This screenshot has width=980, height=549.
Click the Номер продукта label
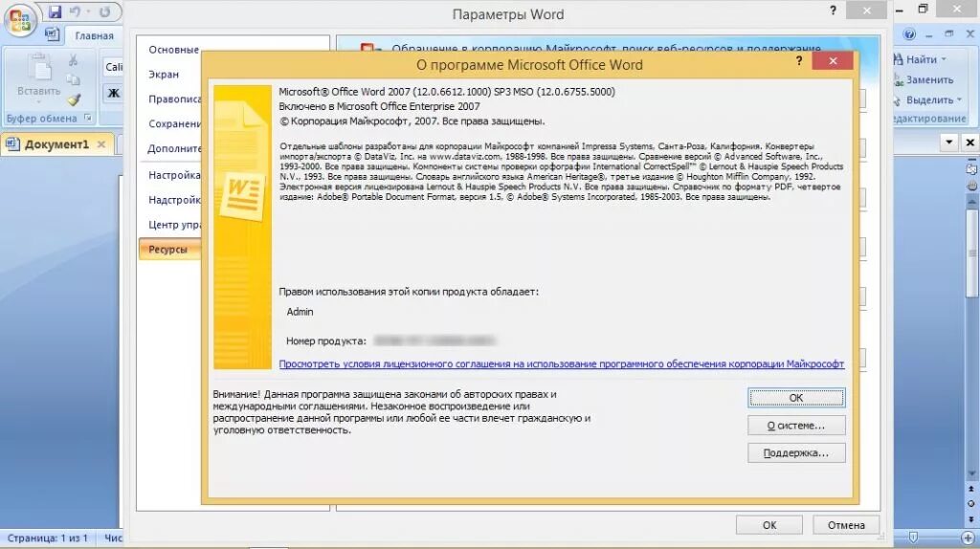tap(326, 341)
